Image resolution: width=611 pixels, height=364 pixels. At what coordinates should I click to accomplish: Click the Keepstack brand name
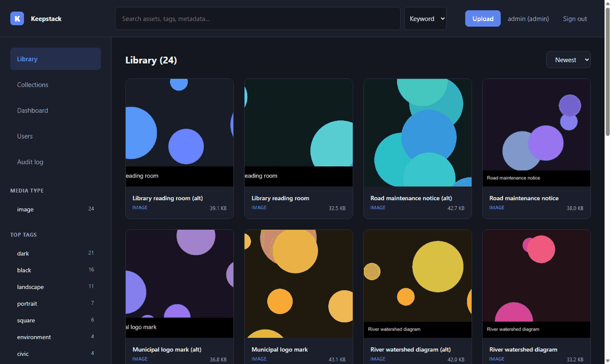point(46,19)
